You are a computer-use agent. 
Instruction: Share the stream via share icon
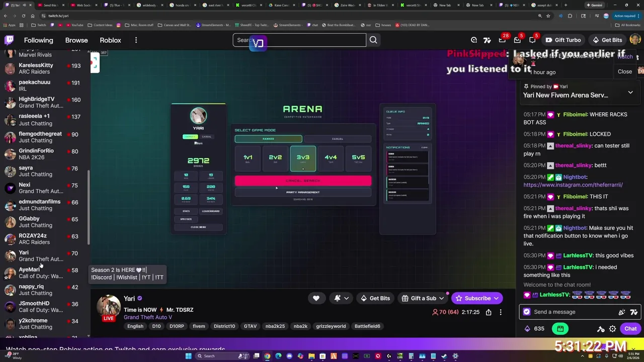[489, 312]
